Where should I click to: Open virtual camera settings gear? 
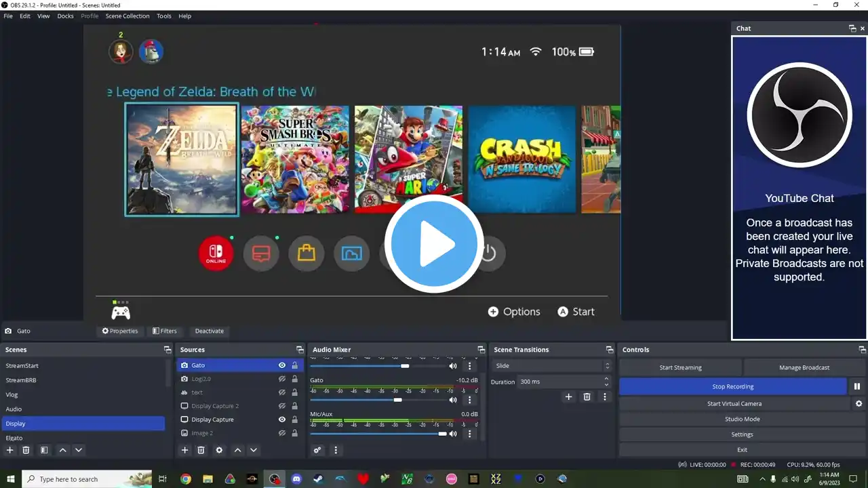tap(859, 403)
